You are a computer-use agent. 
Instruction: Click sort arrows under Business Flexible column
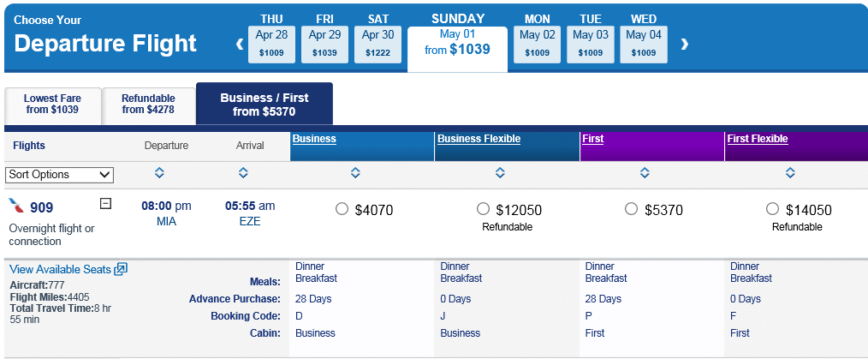(x=500, y=173)
